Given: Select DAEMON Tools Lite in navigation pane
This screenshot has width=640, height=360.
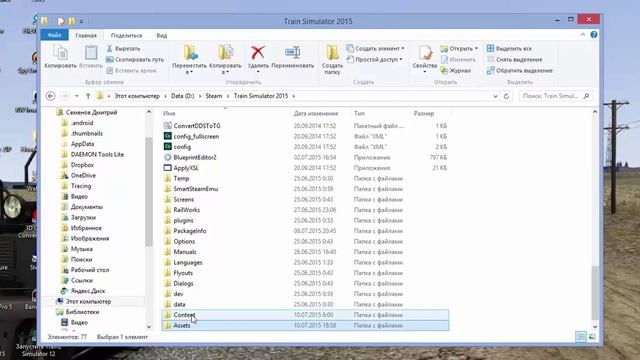Looking at the screenshot, I should coord(97,154).
